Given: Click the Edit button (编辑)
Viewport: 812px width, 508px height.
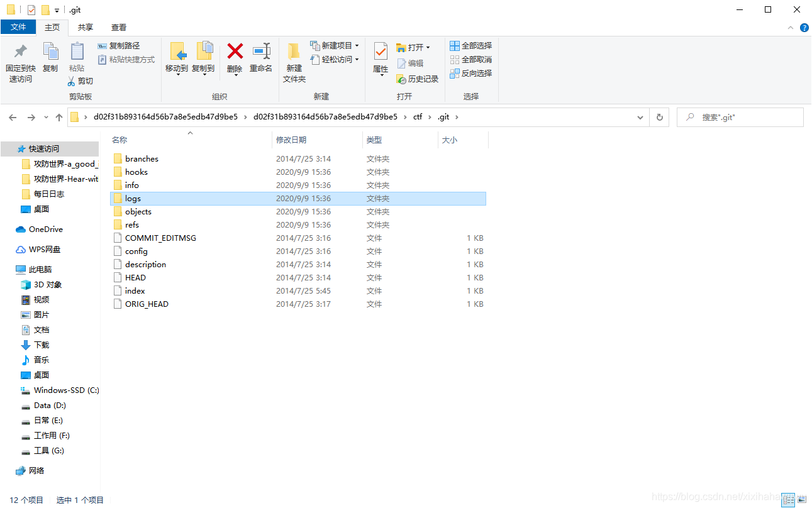Looking at the screenshot, I should (x=410, y=63).
